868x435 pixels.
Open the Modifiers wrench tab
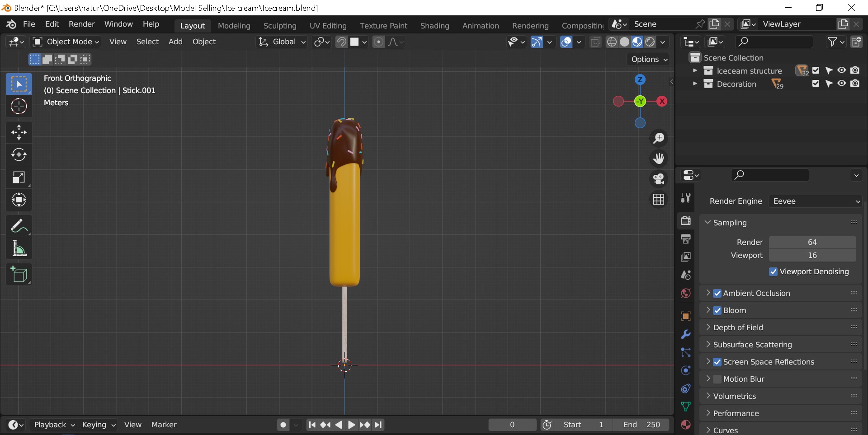[x=686, y=334]
